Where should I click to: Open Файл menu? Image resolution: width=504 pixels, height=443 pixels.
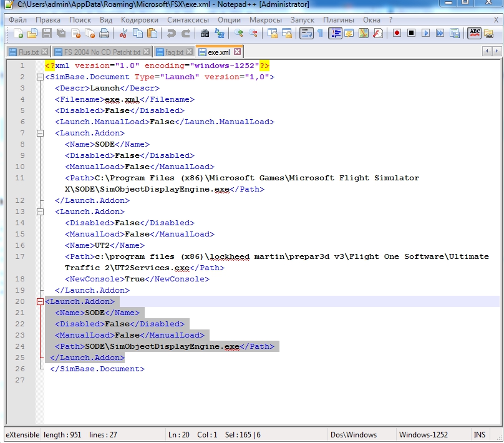click(17, 20)
